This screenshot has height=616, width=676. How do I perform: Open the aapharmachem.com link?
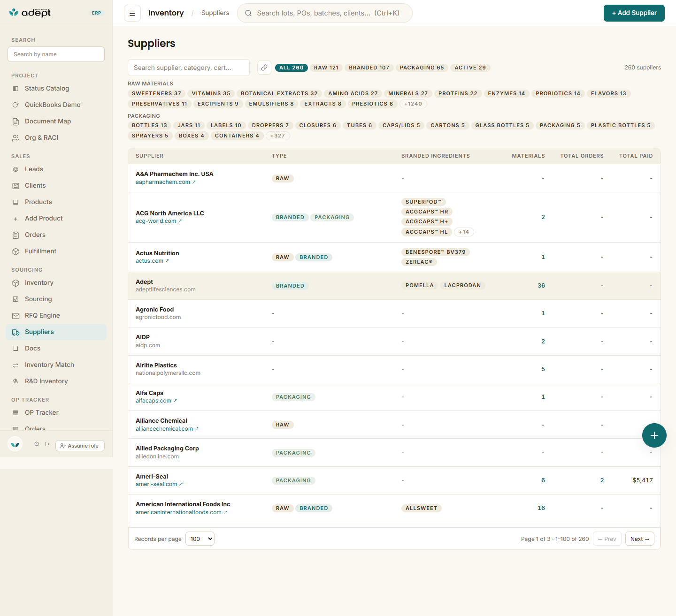point(165,182)
